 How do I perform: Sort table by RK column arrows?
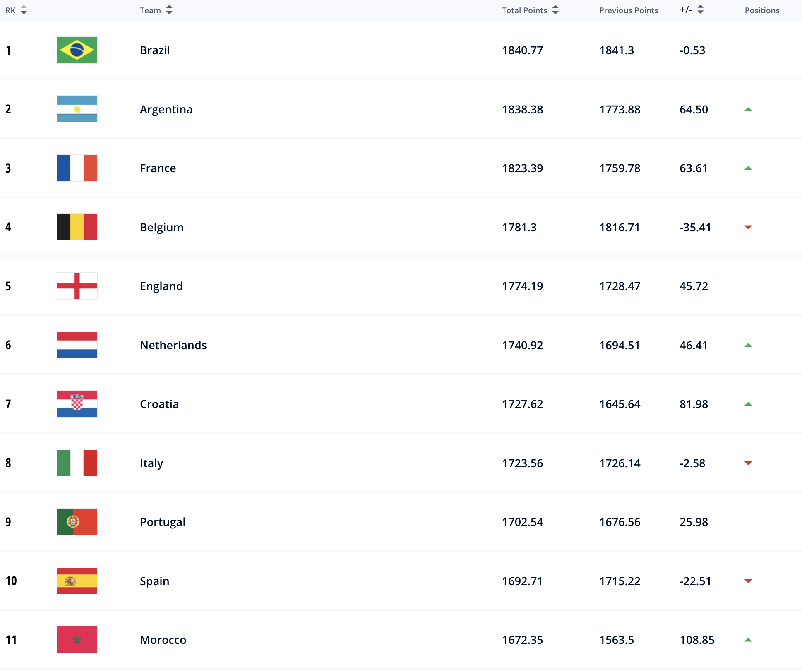click(24, 10)
